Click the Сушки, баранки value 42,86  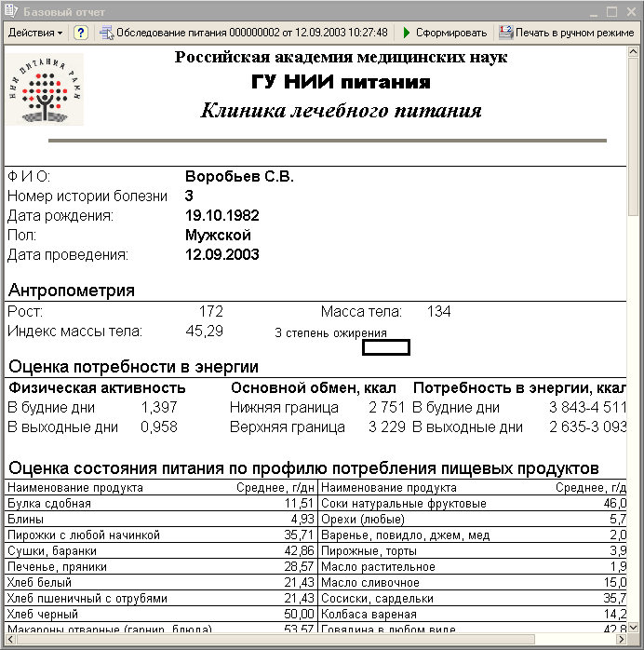299,551
